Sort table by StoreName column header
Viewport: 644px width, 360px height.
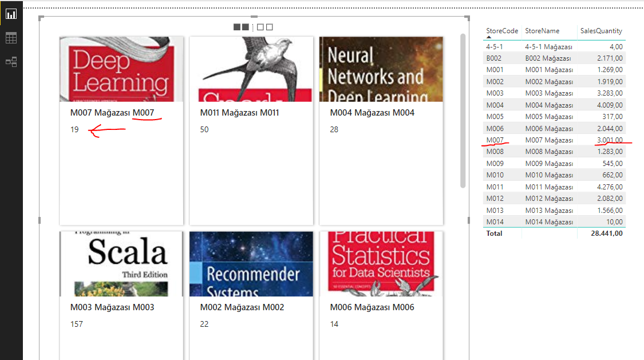click(542, 31)
